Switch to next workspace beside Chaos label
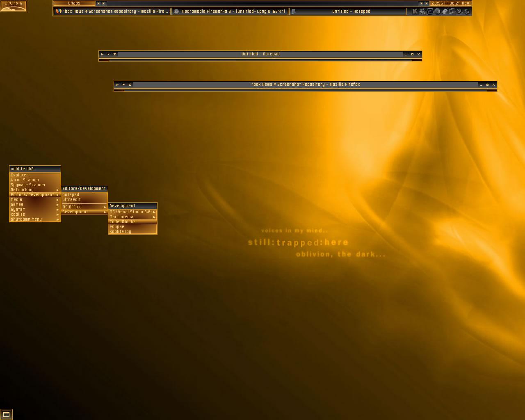Viewport: 525px width, 420px height. tap(104, 3)
